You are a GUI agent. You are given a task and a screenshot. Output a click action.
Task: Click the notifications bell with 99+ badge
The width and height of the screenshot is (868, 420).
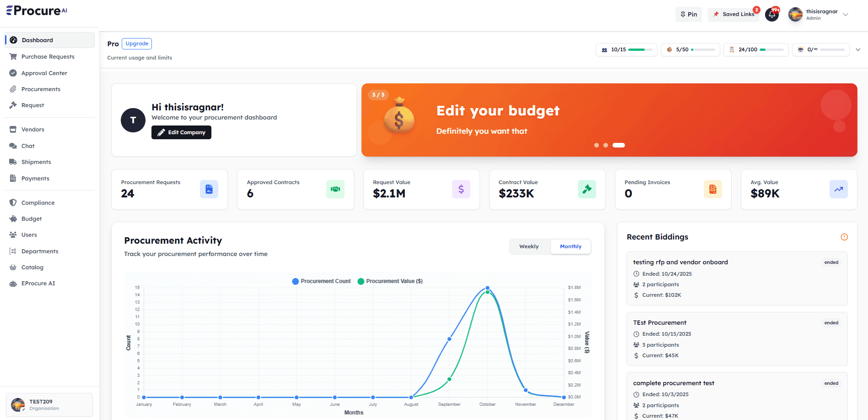click(x=772, y=14)
